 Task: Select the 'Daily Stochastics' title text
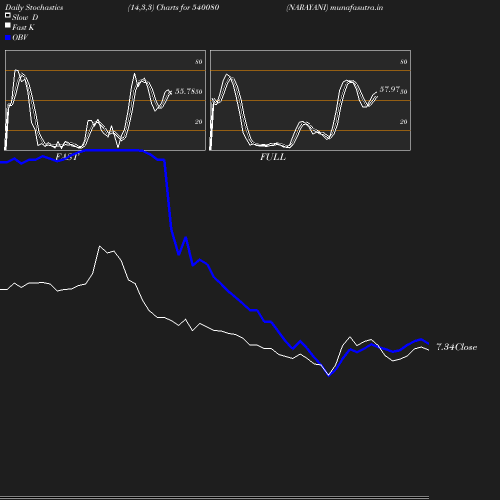34,8
